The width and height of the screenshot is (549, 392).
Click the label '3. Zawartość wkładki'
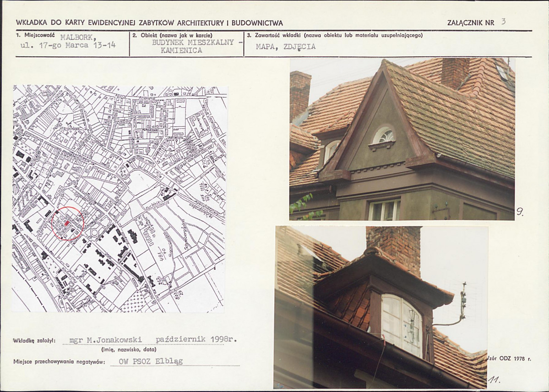pyautogui.click(x=274, y=35)
